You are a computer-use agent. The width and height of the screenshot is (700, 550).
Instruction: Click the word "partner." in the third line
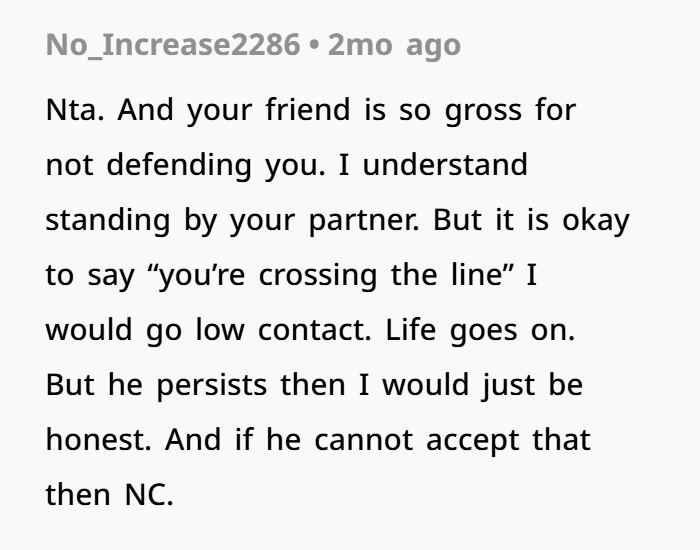tap(364, 221)
